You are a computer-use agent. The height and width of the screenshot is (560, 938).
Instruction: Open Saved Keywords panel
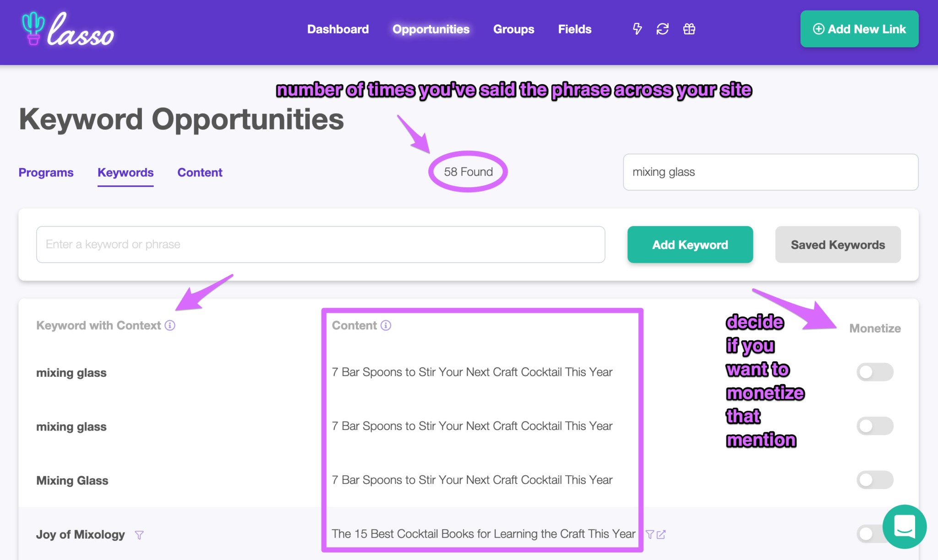pyautogui.click(x=837, y=244)
